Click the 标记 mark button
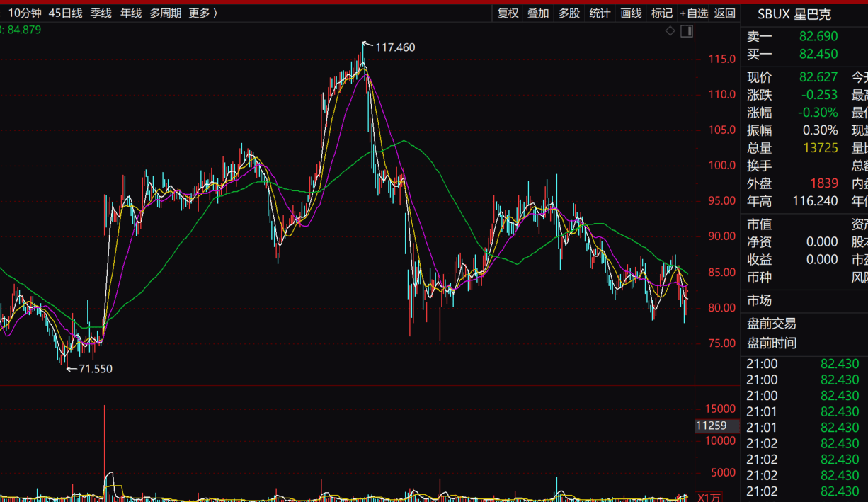The width and height of the screenshot is (868, 502). click(661, 13)
